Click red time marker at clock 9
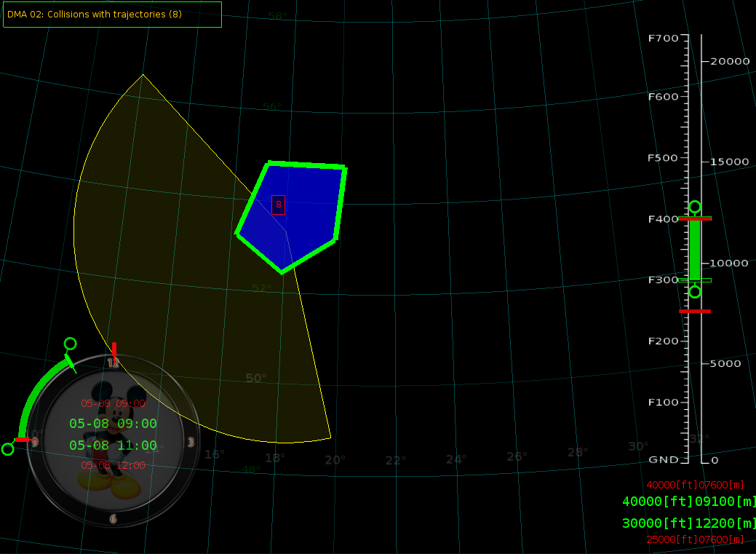 (23, 440)
